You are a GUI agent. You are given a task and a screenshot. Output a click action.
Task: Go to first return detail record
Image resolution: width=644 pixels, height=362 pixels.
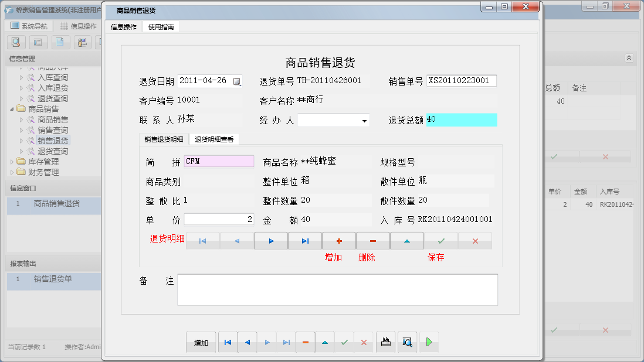[203, 241]
